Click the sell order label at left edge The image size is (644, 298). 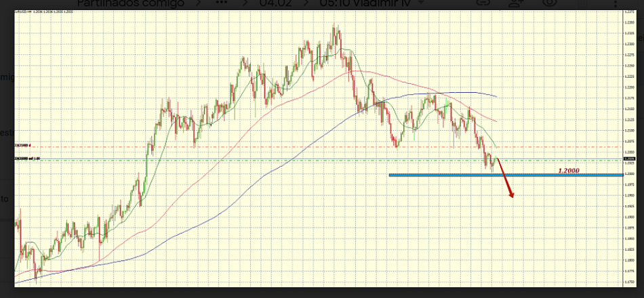coord(30,159)
